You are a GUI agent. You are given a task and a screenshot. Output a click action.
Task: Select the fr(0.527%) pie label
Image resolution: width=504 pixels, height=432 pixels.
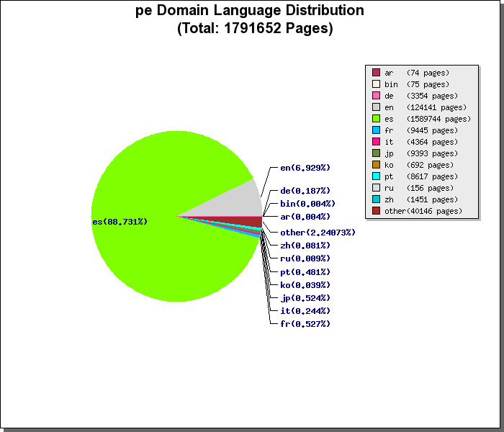305,324
